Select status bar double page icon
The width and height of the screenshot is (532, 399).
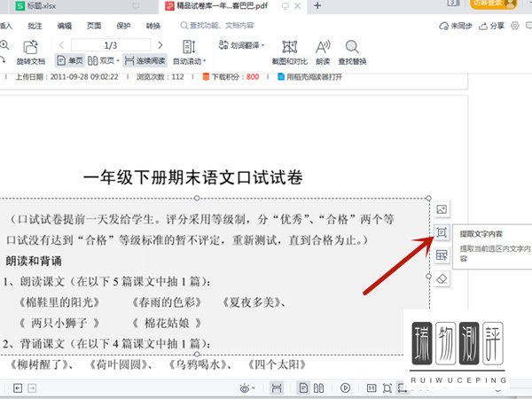(318, 387)
